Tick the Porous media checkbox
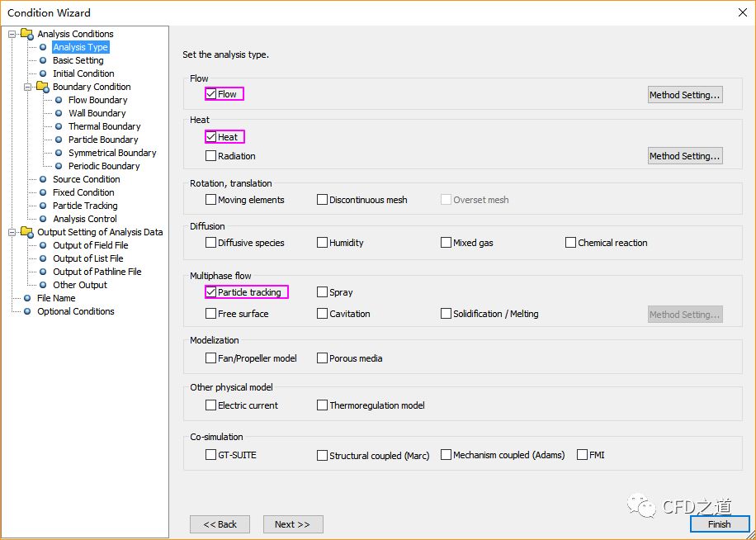Image resolution: width=756 pixels, height=540 pixels. point(323,358)
